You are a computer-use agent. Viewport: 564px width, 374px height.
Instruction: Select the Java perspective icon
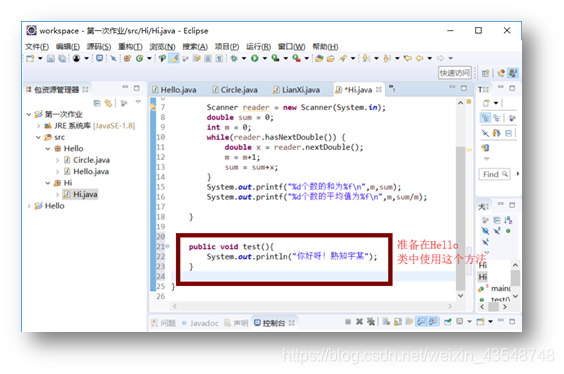[513, 73]
